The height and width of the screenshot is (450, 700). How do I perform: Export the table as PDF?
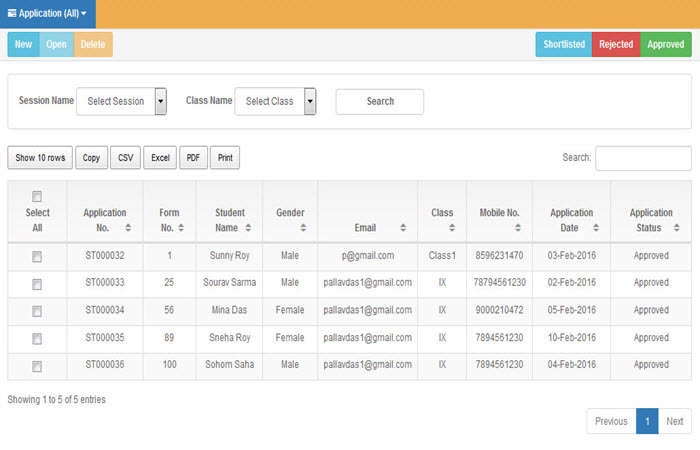tap(193, 158)
